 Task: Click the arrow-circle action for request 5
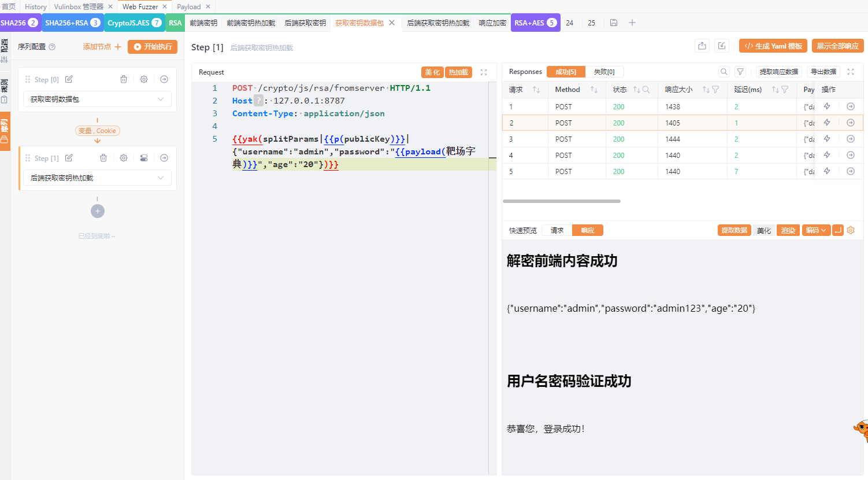[851, 171]
